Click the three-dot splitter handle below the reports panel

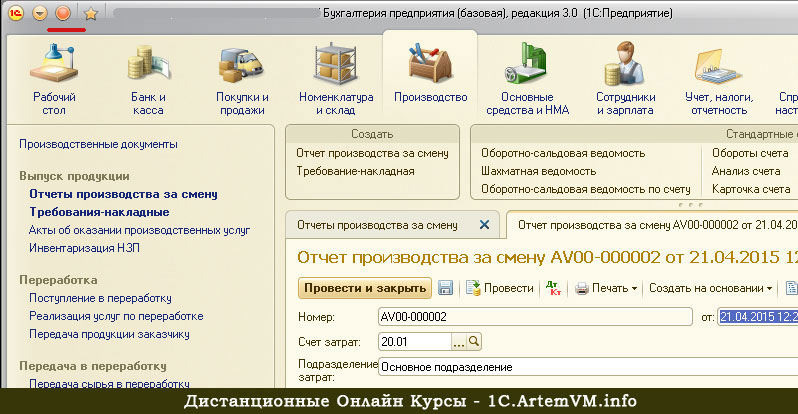(690, 205)
